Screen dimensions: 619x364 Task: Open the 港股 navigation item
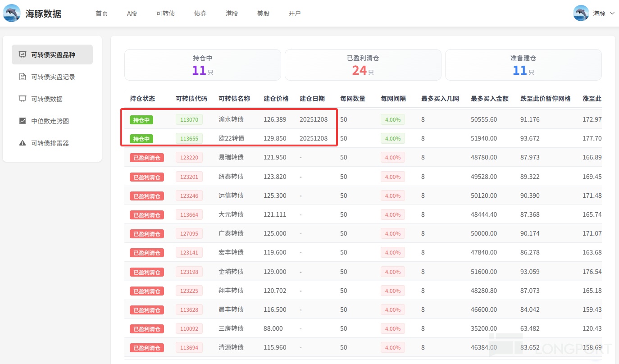(232, 14)
